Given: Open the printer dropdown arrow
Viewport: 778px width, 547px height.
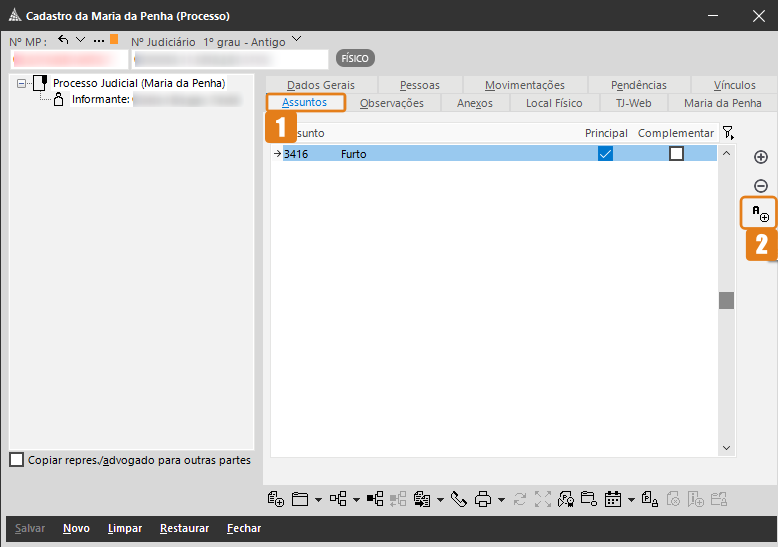Looking at the screenshot, I should pos(501,499).
